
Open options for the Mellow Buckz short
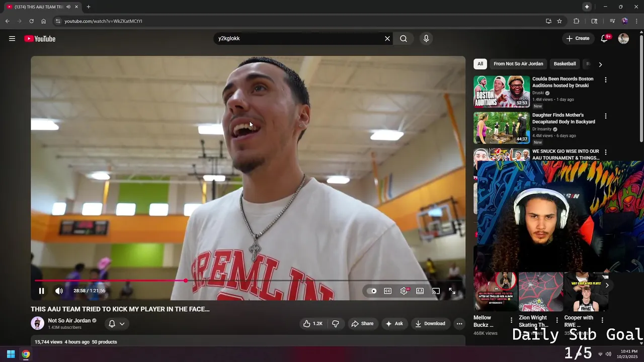[511, 320]
